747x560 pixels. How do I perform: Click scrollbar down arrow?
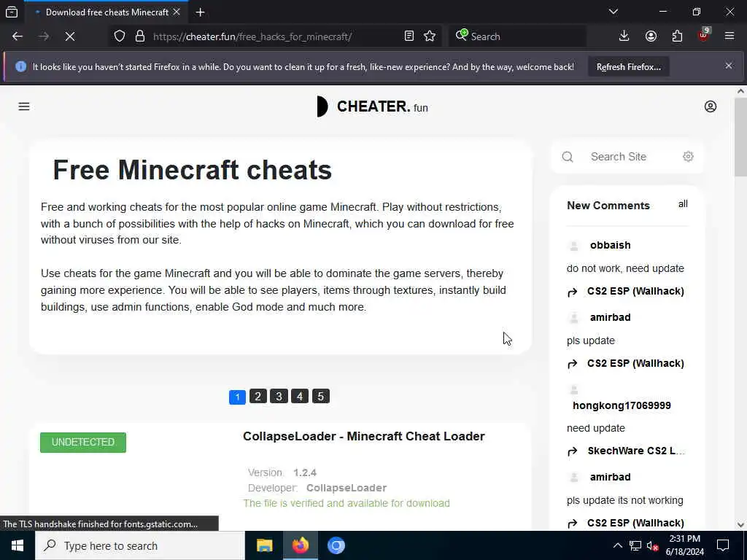[x=740, y=524]
